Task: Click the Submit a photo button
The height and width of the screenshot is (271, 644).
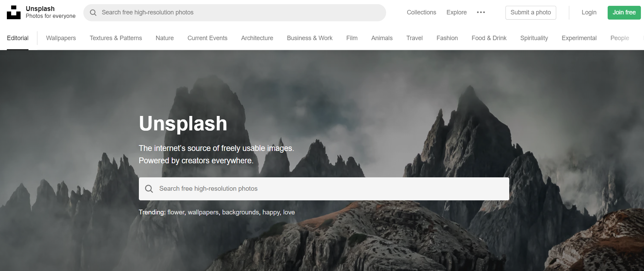Action: [x=530, y=13]
